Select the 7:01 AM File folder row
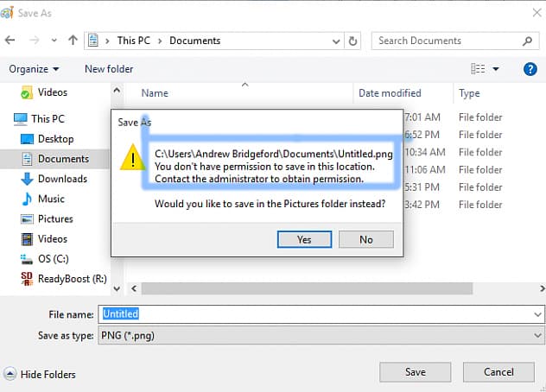The width and height of the screenshot is (546, 392). [x=454, y=117]
